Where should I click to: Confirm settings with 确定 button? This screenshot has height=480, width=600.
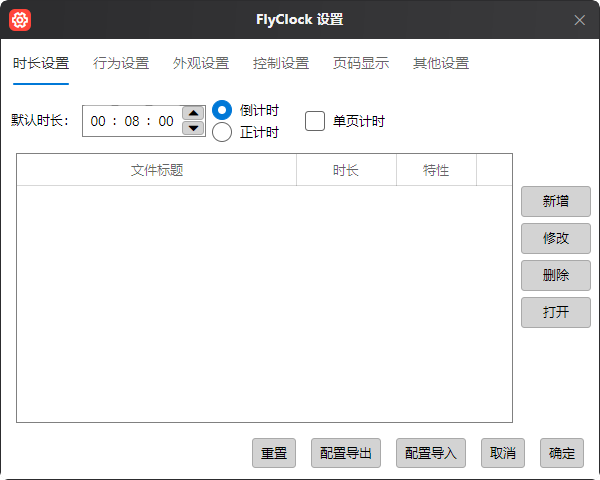click(562, 453)
